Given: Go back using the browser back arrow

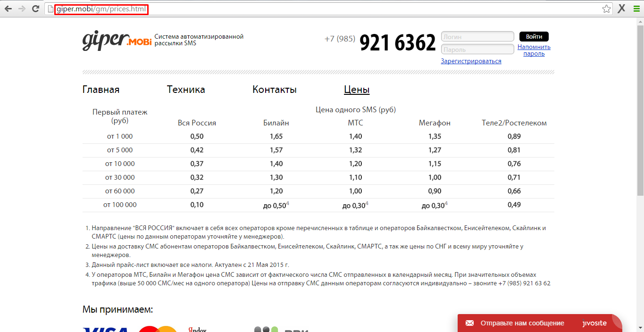Looking at the screenshot, I should click(8, 8).
